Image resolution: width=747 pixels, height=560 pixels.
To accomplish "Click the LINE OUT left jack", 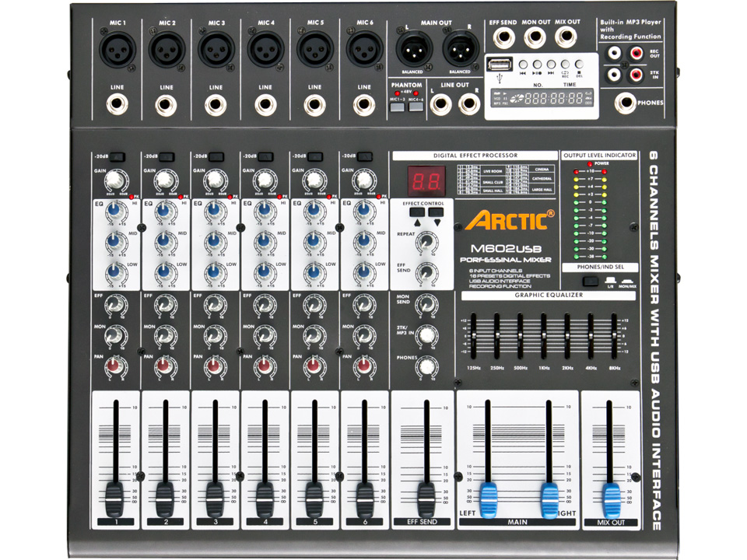I will (x=440, y=103).
